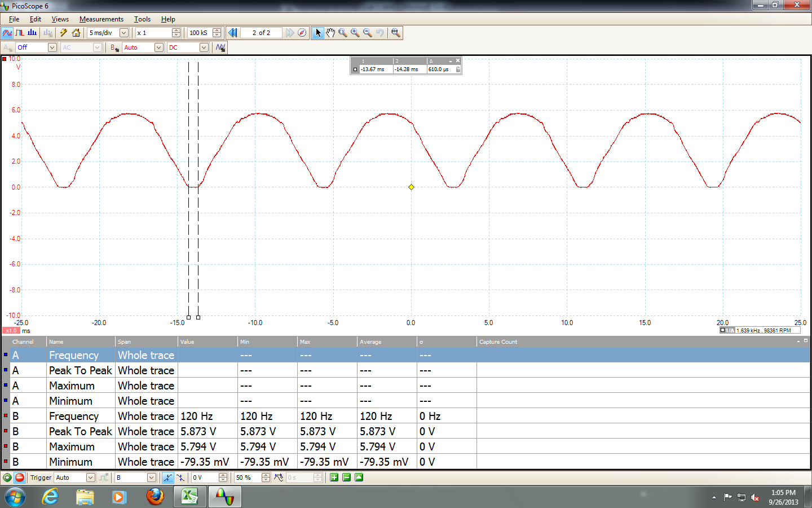Viewport: 812px width, 508px height.
Task: Click the yellow diamond trigger marker
Action: pyautogui.click(x=411, y=187)
